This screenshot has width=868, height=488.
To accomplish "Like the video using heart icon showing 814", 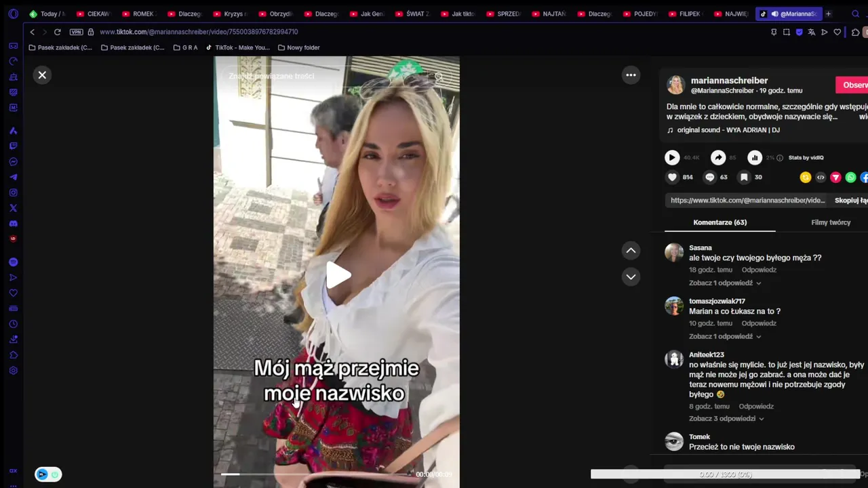I will click(672, 177).
